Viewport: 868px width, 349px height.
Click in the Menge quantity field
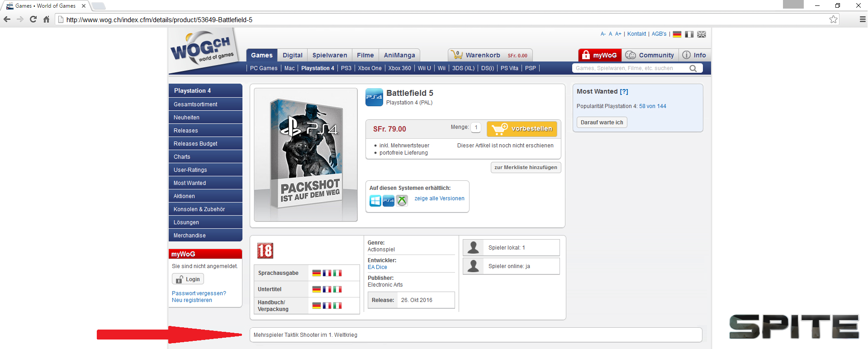pos(476,127)
